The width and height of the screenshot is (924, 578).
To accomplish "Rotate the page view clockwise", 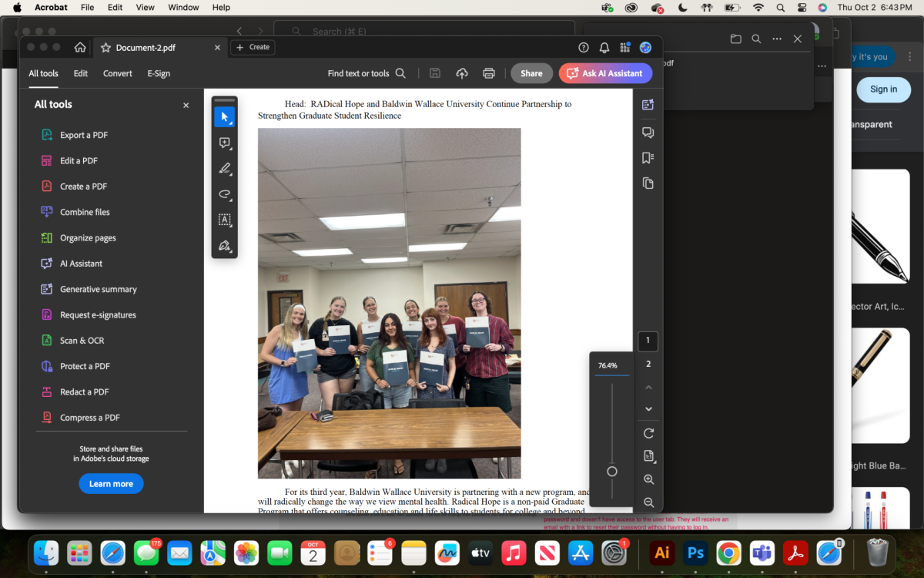I will [x=648, y=434].
